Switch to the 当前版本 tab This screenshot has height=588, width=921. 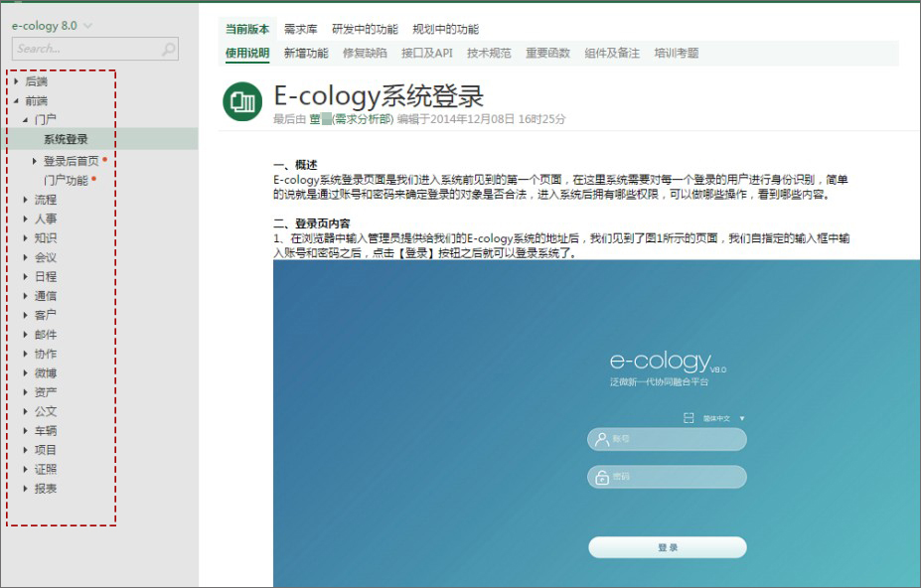[247, 29]
